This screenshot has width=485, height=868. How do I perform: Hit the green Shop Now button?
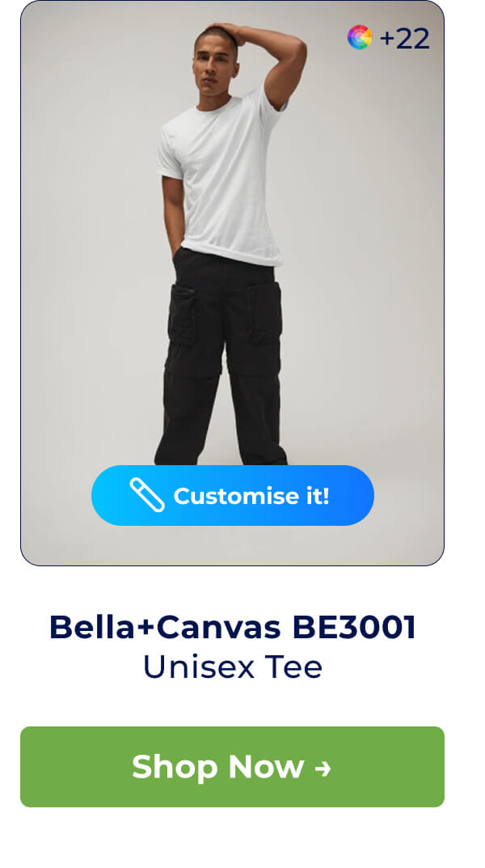click(232, 767)
